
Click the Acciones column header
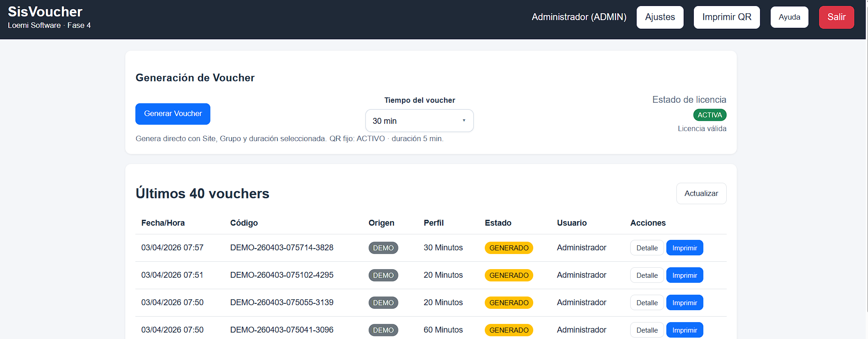[x=648, y=223]
